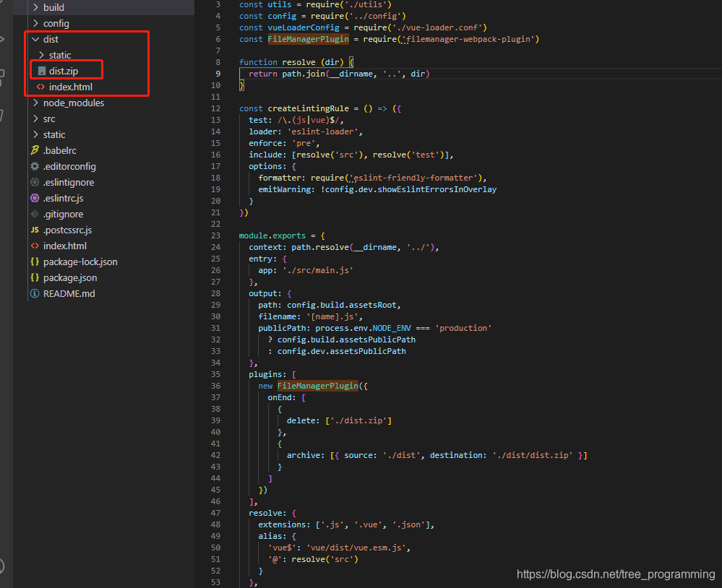Open index.html inside the dist folder

click(x=70, y=87)
